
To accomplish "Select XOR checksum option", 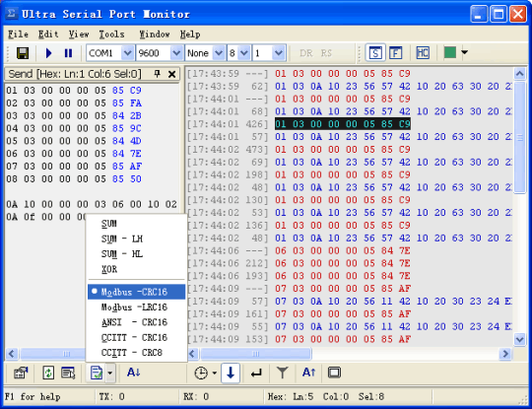I will (136, 269).
